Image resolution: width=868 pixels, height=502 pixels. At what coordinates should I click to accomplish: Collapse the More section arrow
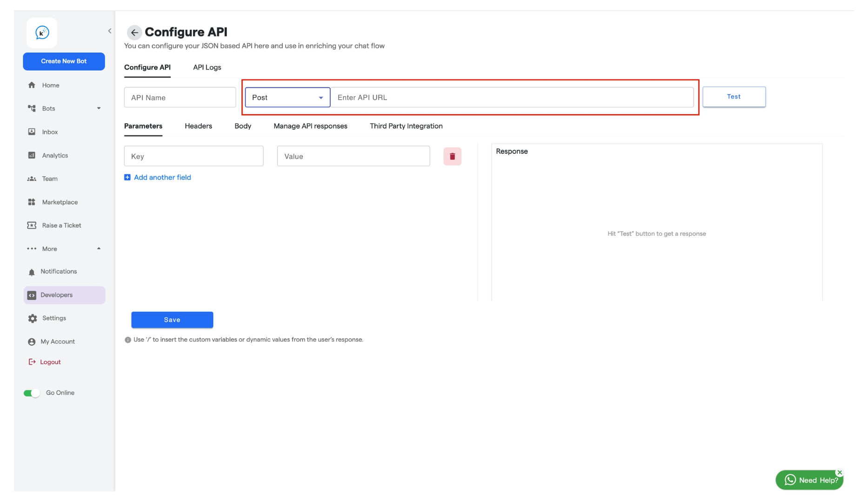[99, 249]
